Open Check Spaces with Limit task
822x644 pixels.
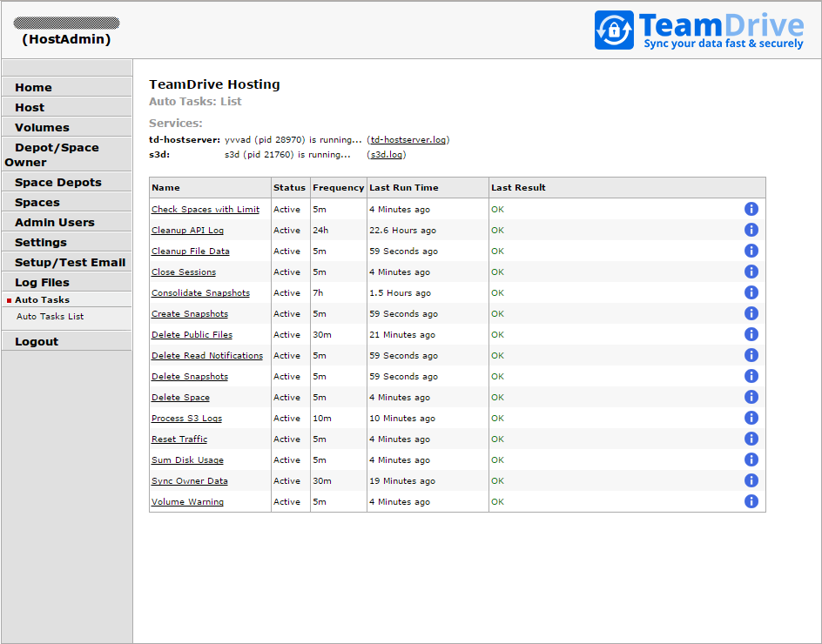click(205, 209)
